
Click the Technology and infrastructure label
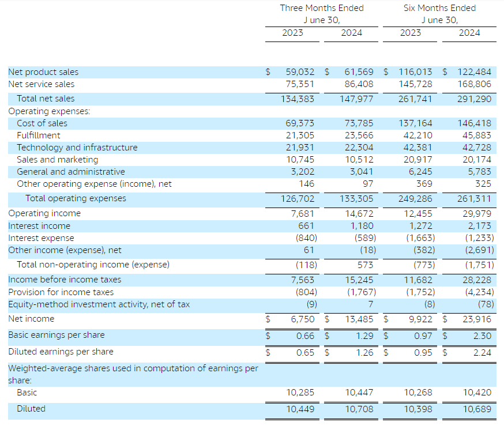click(77, 148)
